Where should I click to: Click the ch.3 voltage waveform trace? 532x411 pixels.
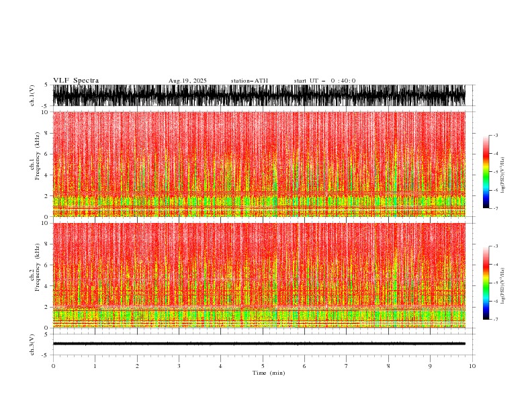259,344
